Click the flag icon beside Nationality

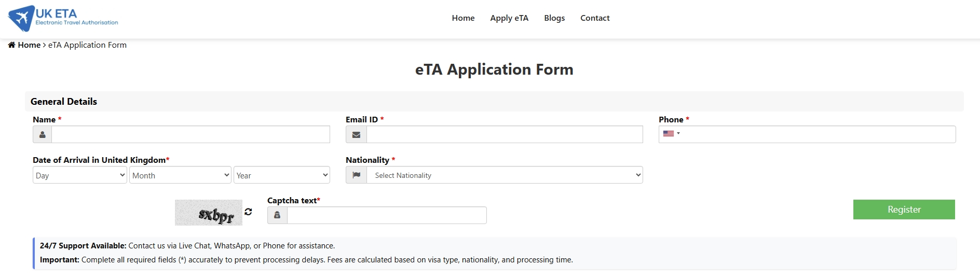(x=356, y=175)
